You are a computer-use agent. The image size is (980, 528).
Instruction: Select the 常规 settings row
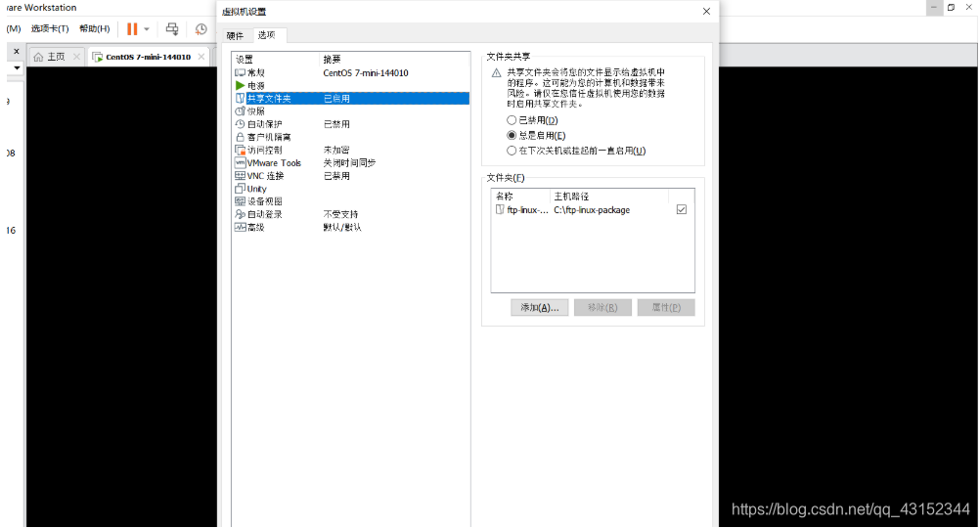[x=350, y=73]
